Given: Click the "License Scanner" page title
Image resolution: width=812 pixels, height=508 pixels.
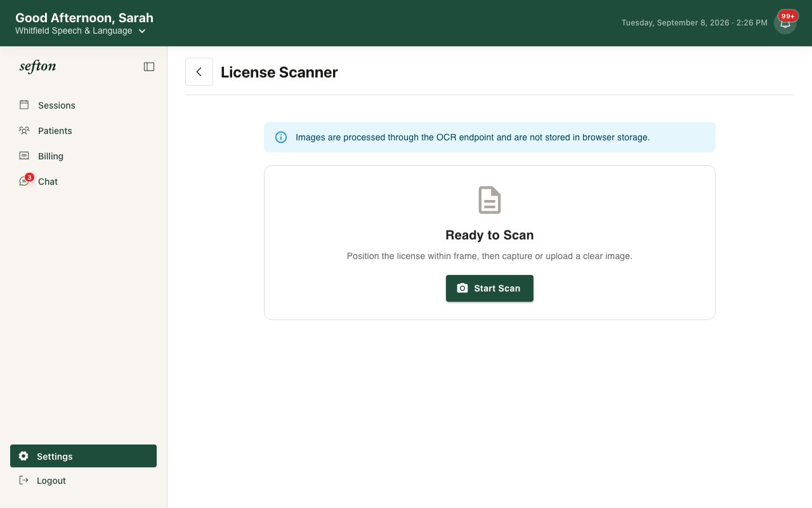Looking at the screenshot, I should [x=279, y=72].
